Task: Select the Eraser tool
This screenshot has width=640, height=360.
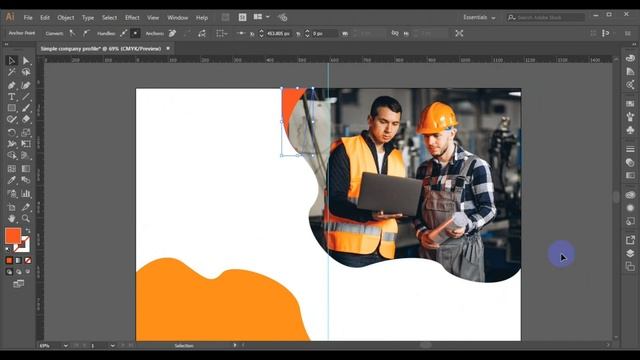Action: click(26, 120)
